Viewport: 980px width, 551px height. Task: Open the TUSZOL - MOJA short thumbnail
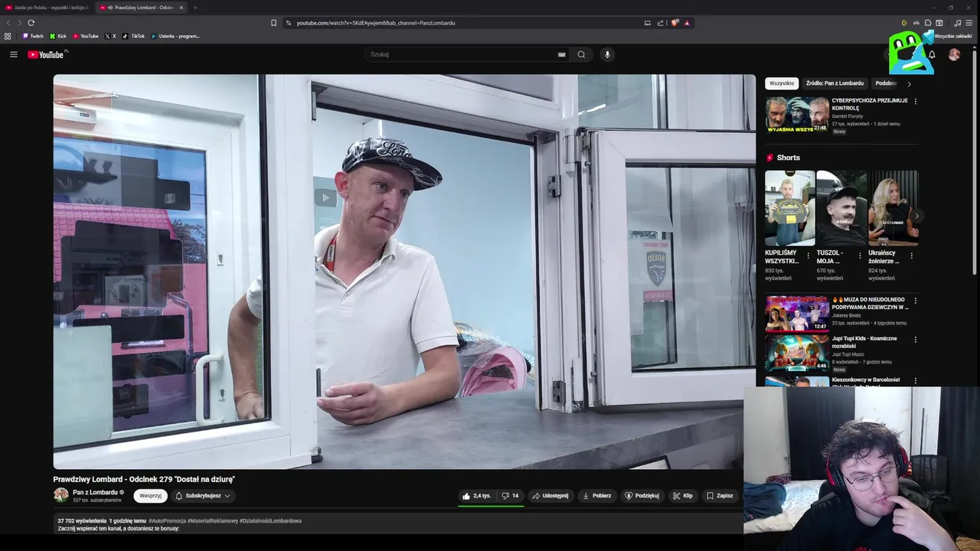[x=841, y=208]
